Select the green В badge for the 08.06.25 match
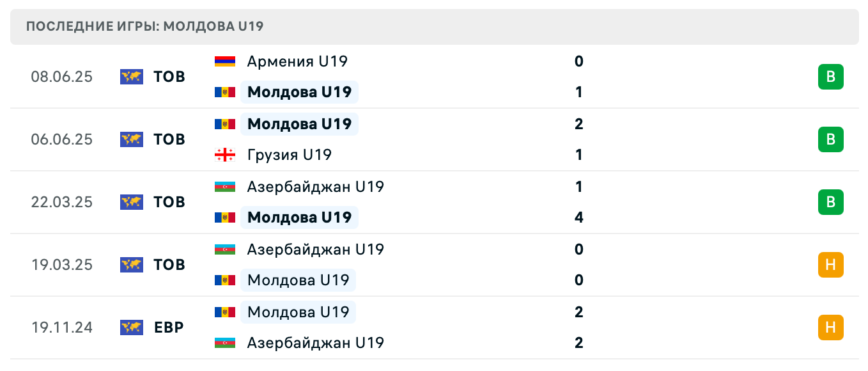The image size is (868, 371). point(831,77)
